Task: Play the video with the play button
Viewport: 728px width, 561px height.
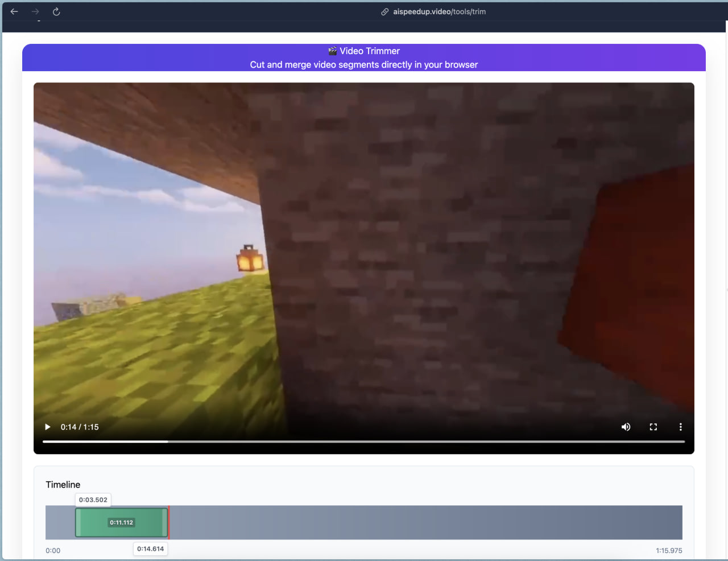Action: pos(48,427)
